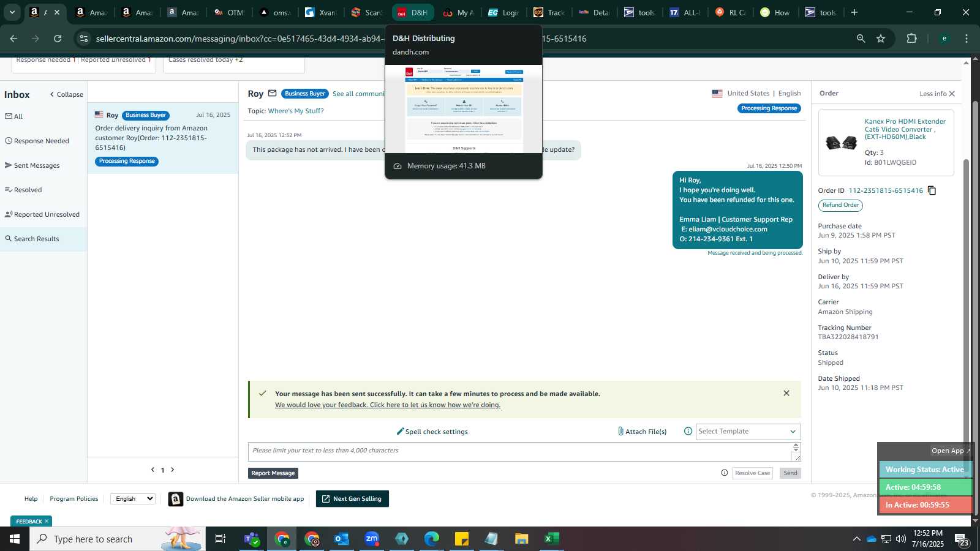980x551 pixels.
Task: Open File Explorer from the taskbar
Action: [522, 539]
